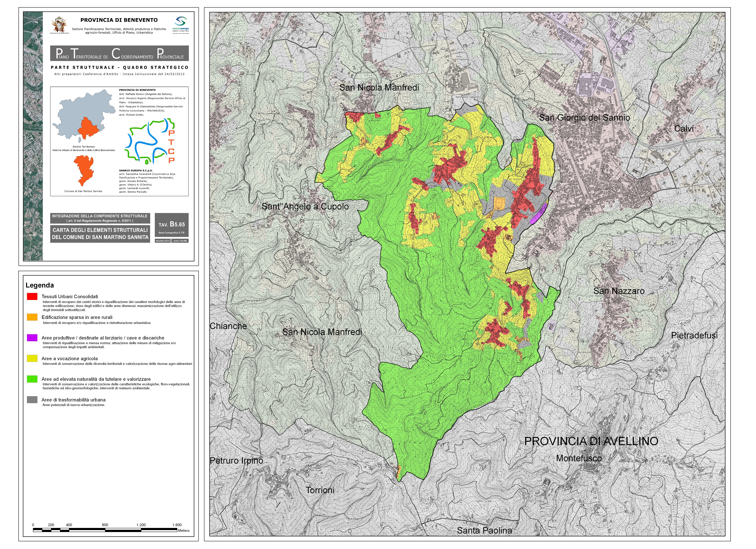The width and height of the screenshot is (756, 549).
Task: Click the 'Calvi' map label
Action: 684,129
